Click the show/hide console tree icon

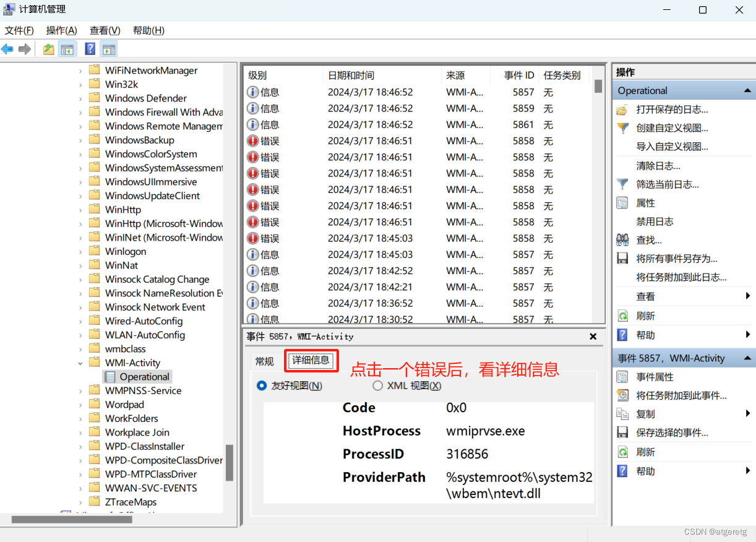pos(67,49)
